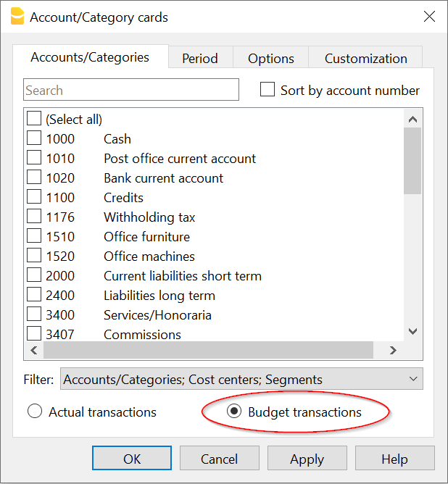Screen dimensions: 448x484
Task: Click the scroll left arrow of account list
Action: click(x=33, y=351)
